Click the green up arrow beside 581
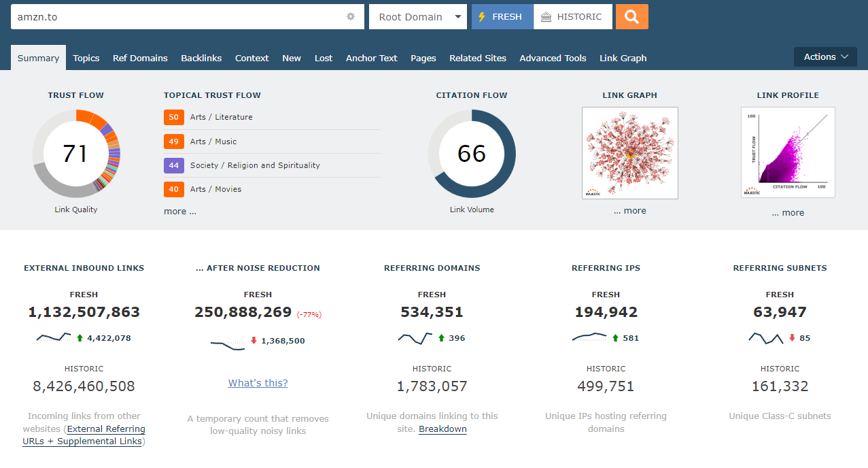Screen dimensions: 868x468 pyautogui.click(x=615, y=337)
